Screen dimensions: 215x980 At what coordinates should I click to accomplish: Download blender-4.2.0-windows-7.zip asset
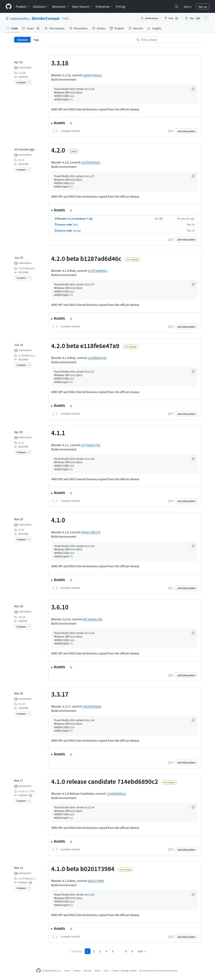(75, 219)
